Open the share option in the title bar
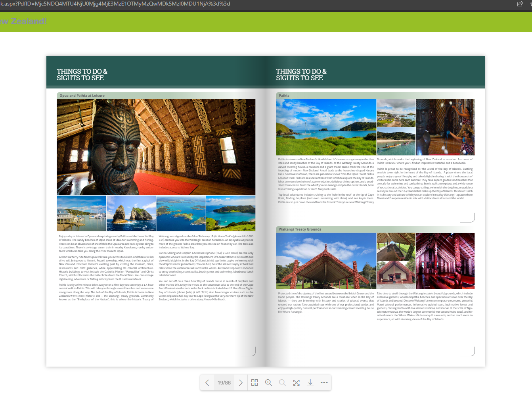This screenshot has height=394, width=532. click(520, 4)
